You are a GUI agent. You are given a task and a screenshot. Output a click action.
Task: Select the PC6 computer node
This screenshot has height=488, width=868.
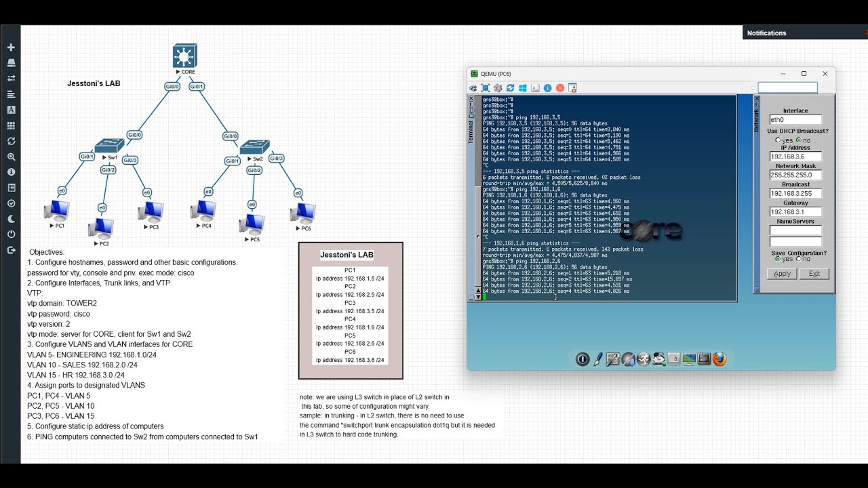click(302, 213)
